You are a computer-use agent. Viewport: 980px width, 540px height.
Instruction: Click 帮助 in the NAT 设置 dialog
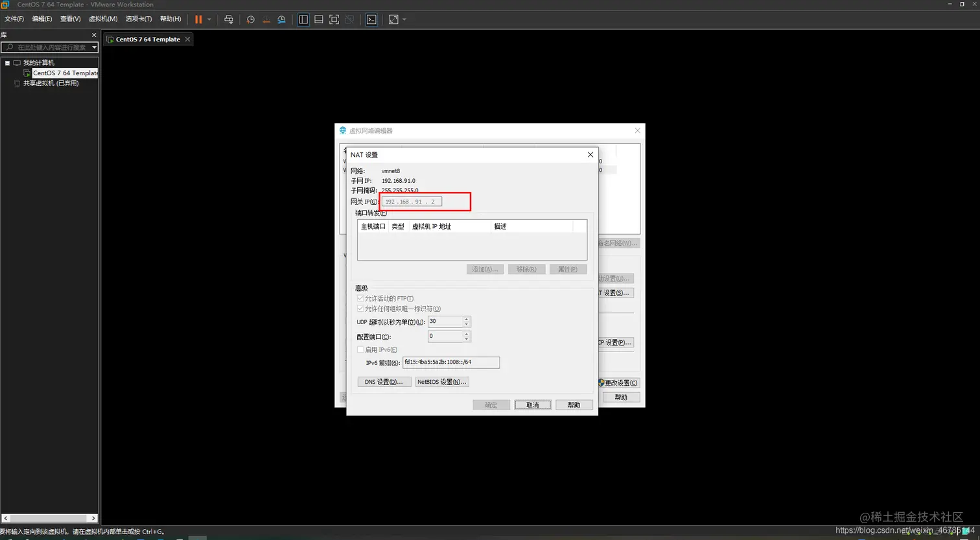574,405
